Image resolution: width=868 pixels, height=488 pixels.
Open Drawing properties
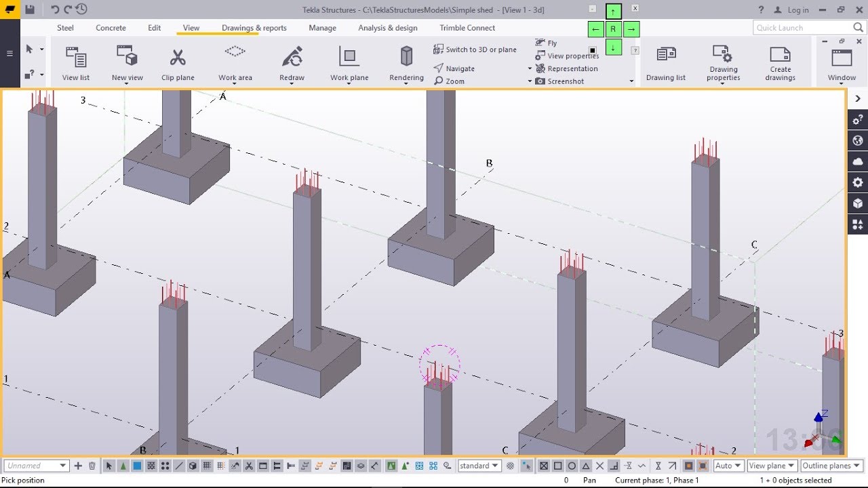(724, 64)
